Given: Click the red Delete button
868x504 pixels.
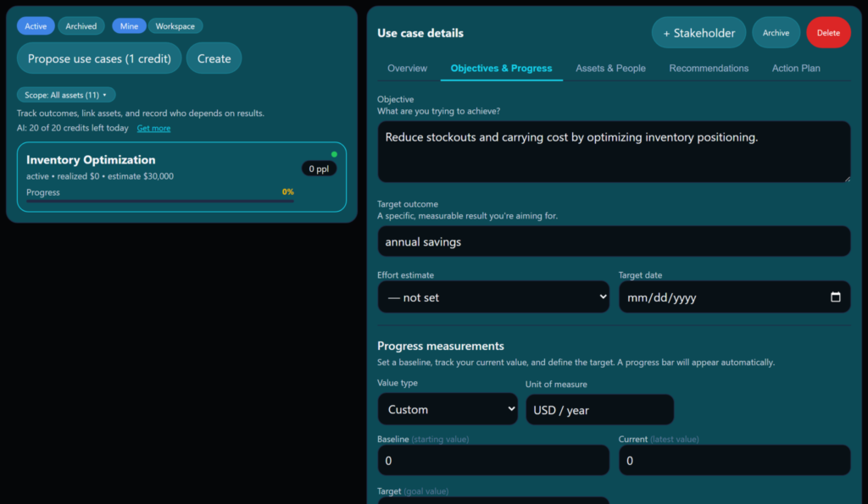Looking at the screenshot, I should point(828,33).
